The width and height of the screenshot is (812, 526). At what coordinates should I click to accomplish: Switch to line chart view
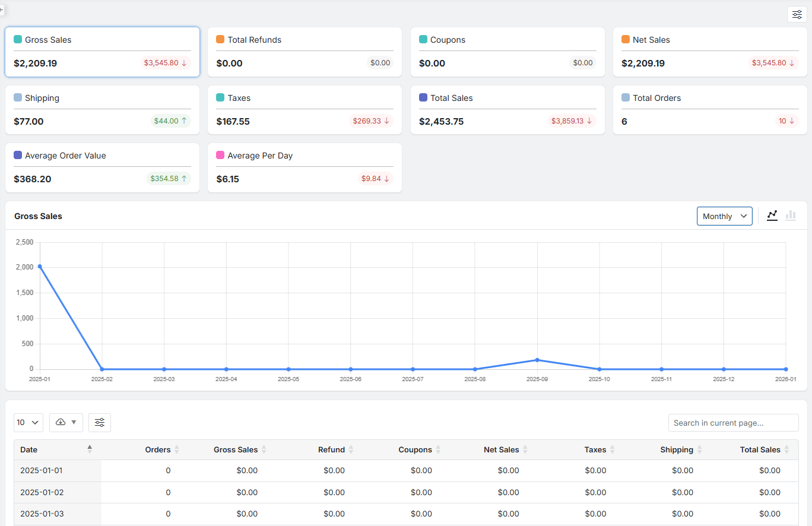click(x=772, y=216)
